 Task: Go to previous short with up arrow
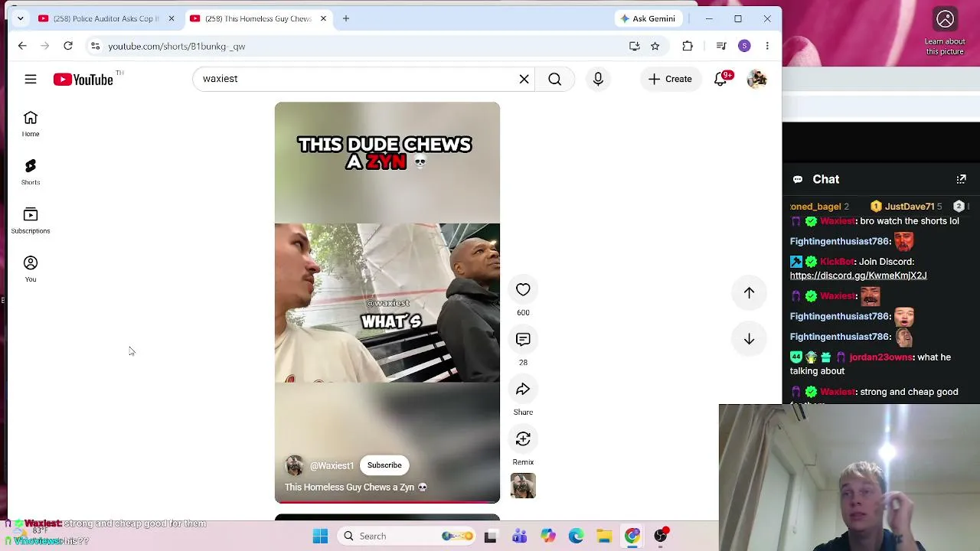click(x=749, y=292)
